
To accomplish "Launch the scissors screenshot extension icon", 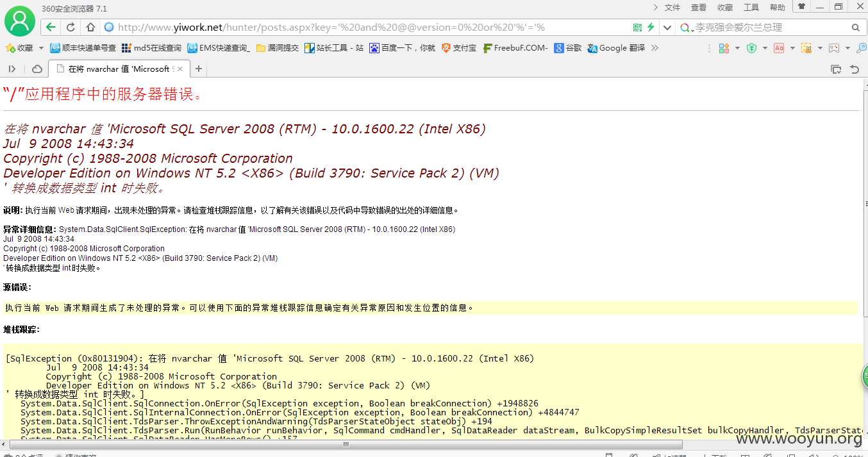I will coord(806,48).
